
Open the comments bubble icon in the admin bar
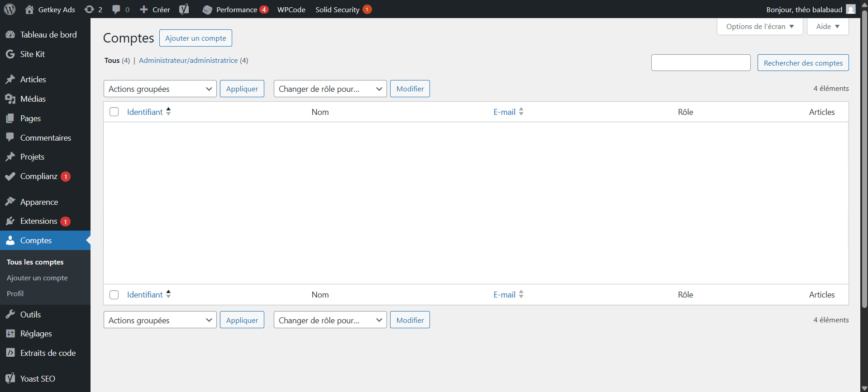(116, 9)
